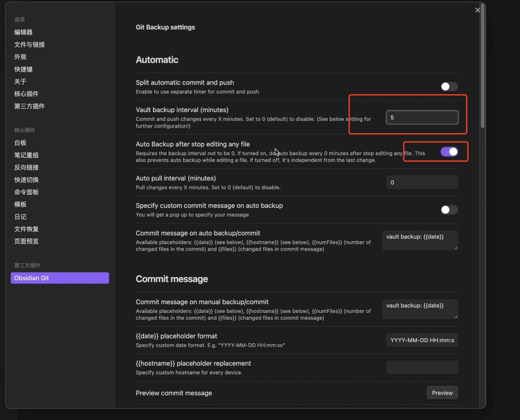Select the Obsidian Git plugin tab
Viewport: 520px width, 420px height.
point(59,278)
